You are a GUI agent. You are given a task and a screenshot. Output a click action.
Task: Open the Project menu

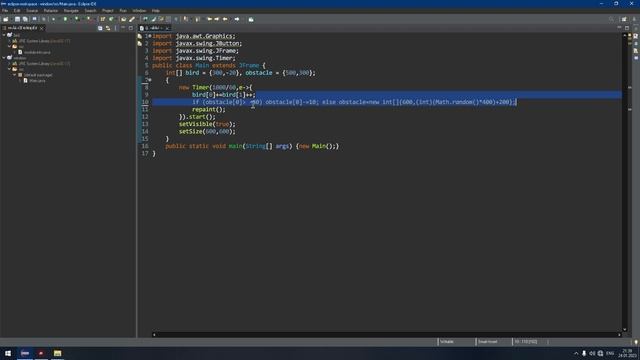tap(108, 11)
